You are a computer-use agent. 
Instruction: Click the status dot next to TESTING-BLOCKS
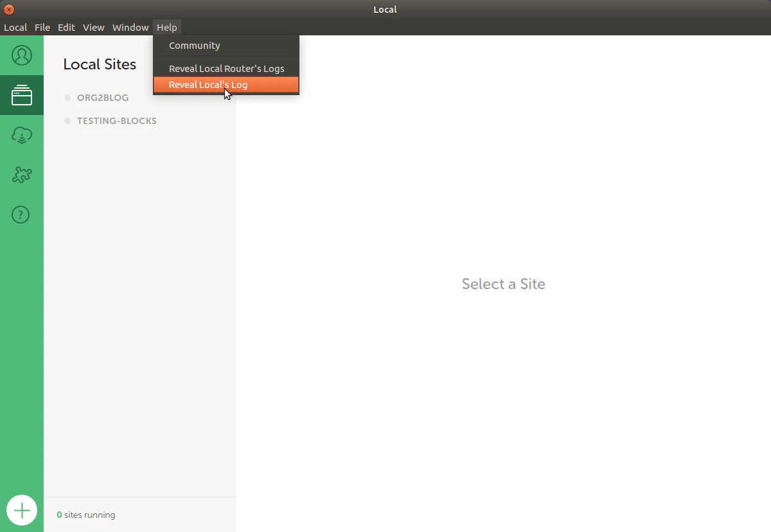(67, 120)
